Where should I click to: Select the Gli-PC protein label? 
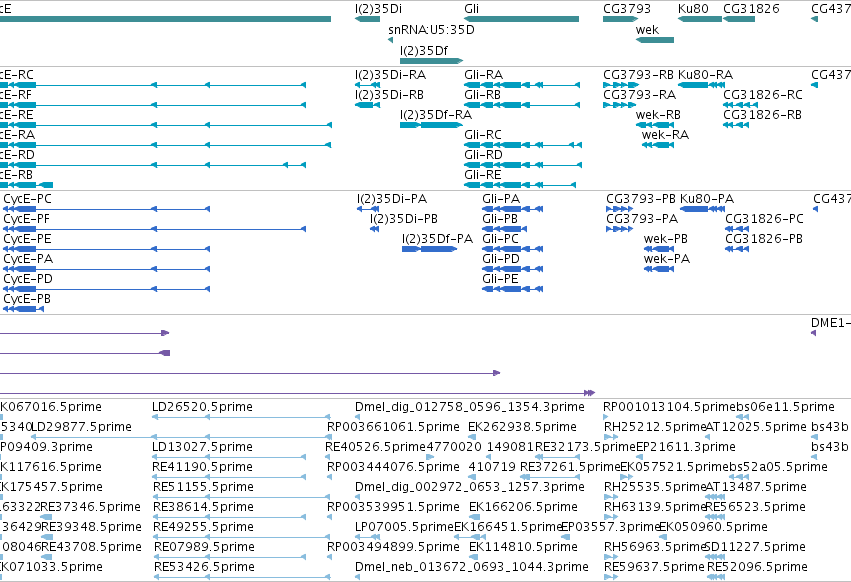(500, 239)
